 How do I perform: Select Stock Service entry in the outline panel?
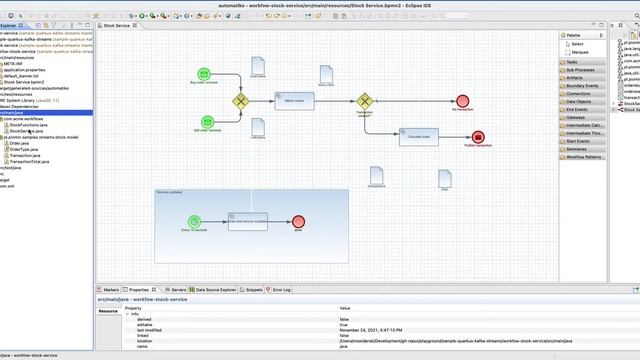coord(629,110)
